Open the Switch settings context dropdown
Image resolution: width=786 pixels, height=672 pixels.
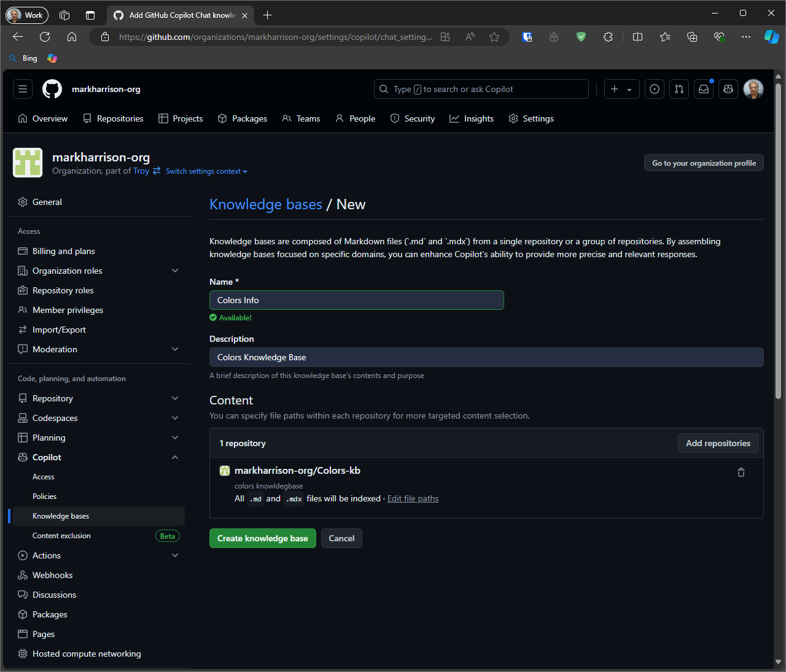tap(206, 171)
